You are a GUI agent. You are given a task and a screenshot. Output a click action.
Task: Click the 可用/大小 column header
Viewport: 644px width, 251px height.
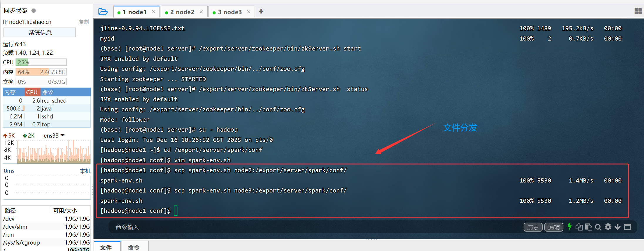pyautogui.click(x=70, y=210)
